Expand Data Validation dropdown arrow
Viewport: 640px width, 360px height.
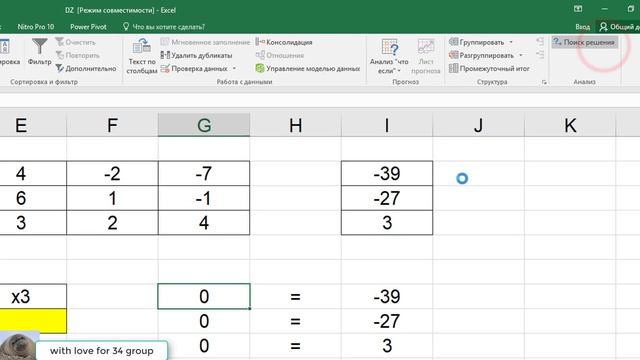coord(234,69)
